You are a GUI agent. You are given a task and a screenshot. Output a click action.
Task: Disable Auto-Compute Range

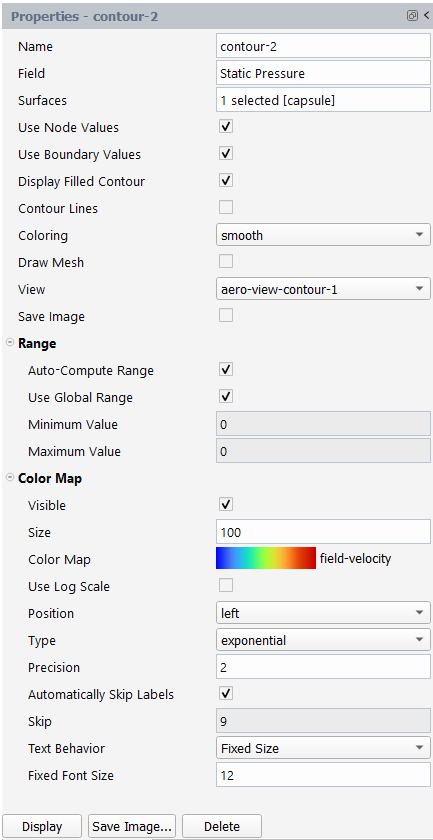[x=226, y=370]
